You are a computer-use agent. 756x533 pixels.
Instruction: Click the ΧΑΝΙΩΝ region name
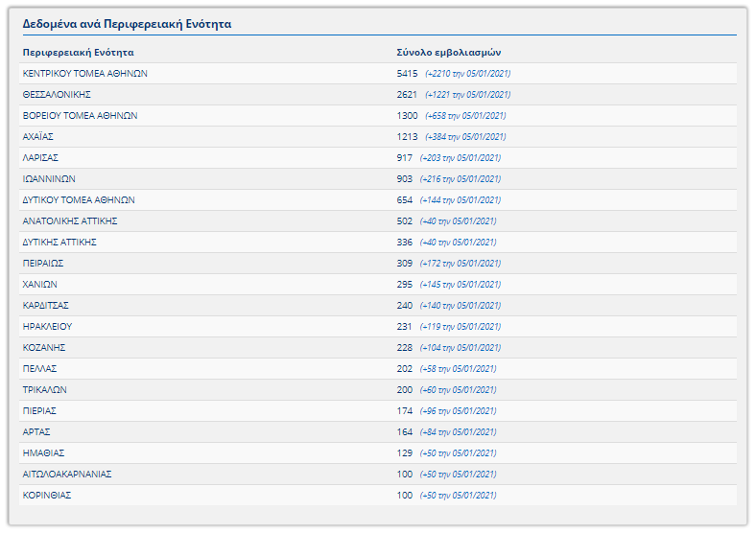tap(40, 284)
